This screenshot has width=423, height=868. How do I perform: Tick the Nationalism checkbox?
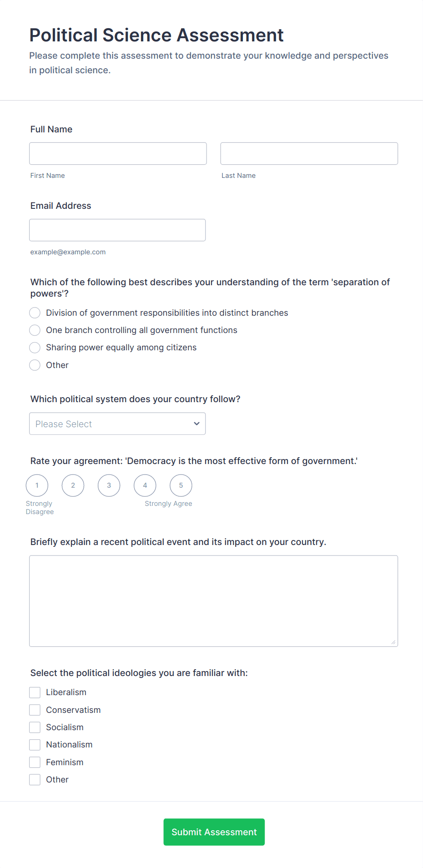click(35, 744)
